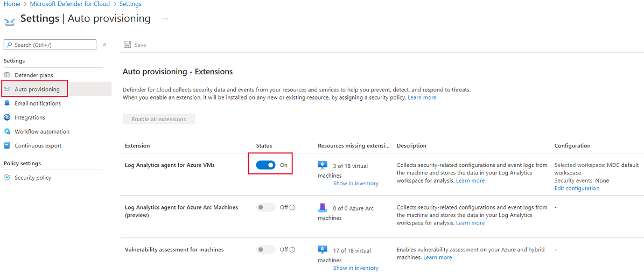Viewport: 644px width, 280px height.
Task: Click the Resources missing extension column header
Action: (353, 146)
